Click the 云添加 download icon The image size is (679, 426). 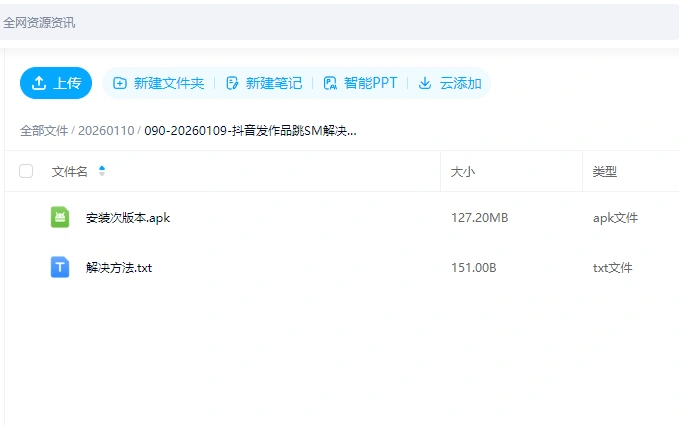pyautogui.click(x=425, y=83)
